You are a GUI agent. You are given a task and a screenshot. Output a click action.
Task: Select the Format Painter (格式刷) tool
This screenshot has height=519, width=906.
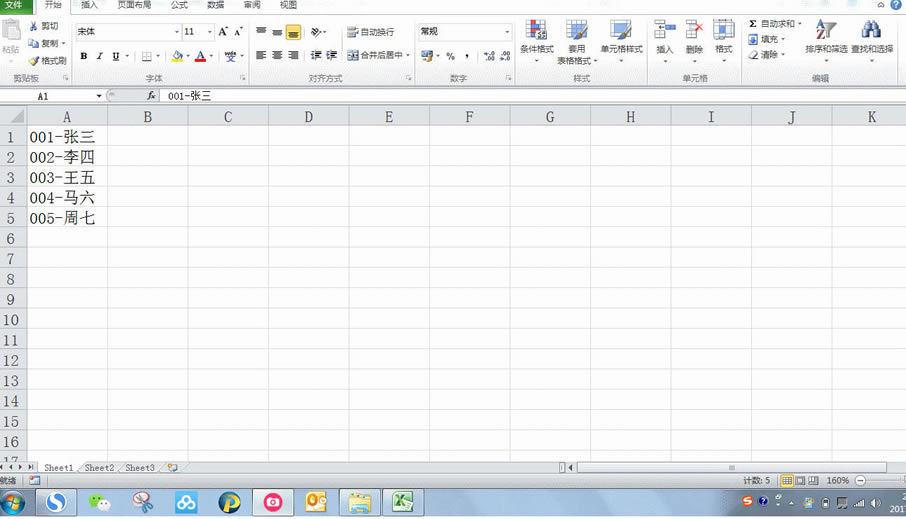(47, 60)
